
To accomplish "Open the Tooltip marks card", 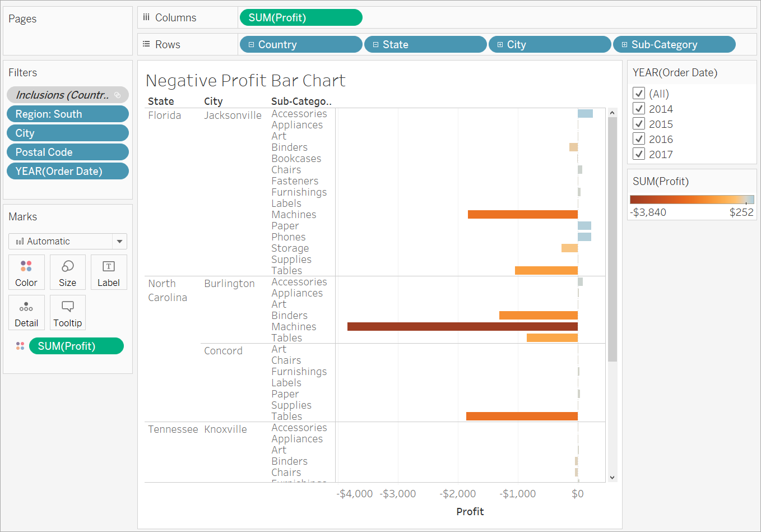I will pyautogui.click(x=67, y=312).
